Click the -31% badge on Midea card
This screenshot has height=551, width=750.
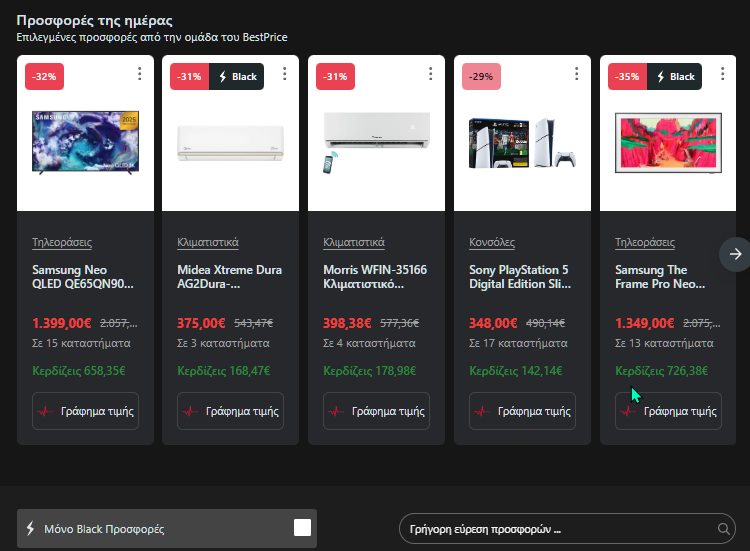click(x=189, y=77)
